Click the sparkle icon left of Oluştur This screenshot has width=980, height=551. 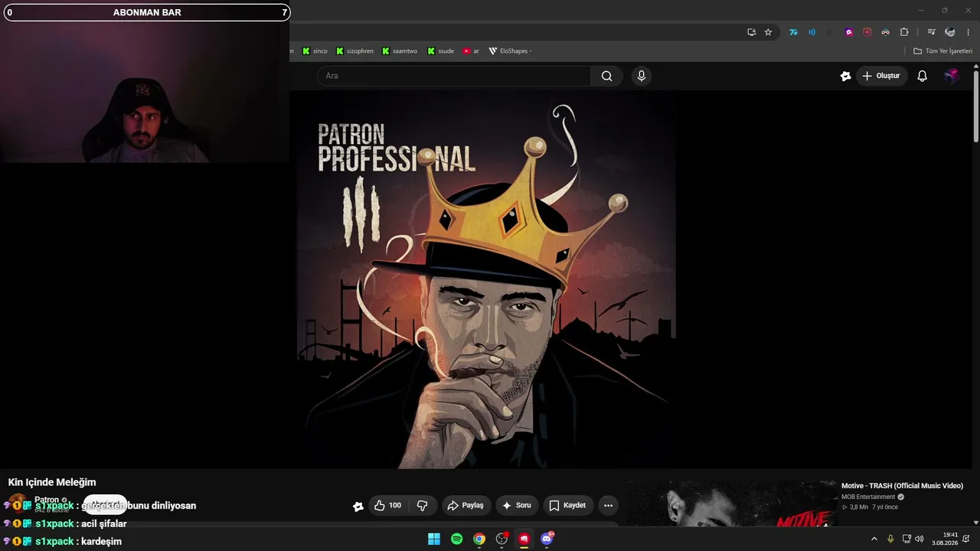(x=845, y=76)
